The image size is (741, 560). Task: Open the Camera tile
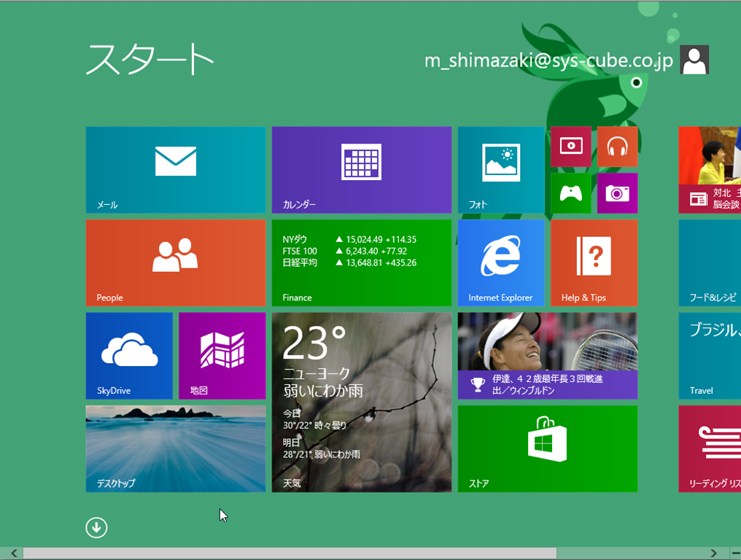tap(617, 192)
